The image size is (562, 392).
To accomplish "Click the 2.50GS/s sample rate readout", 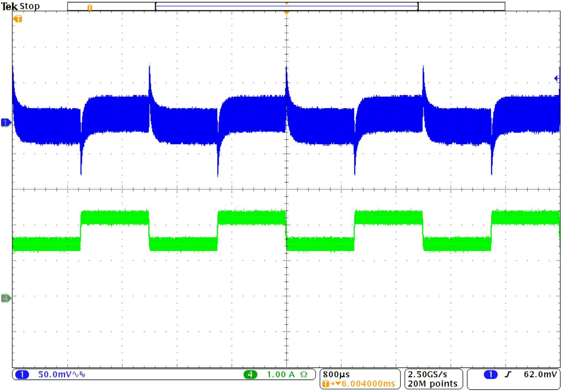I will (x=427, y=374).
